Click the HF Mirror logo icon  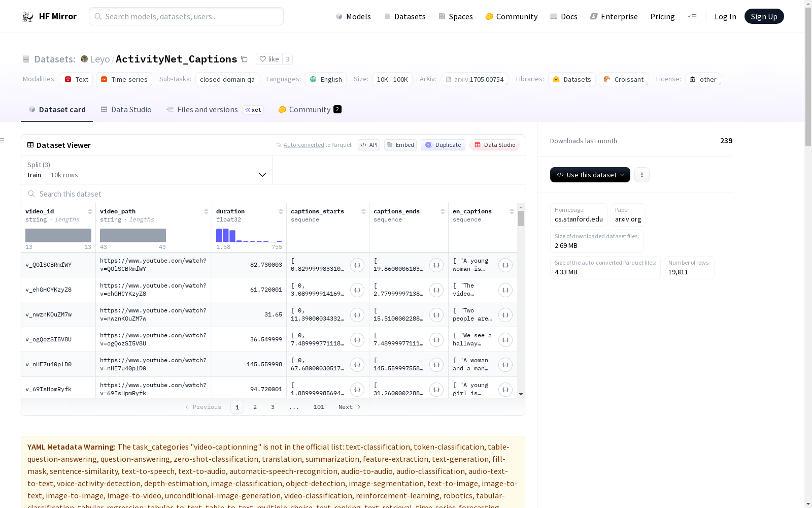click(28, 17)
